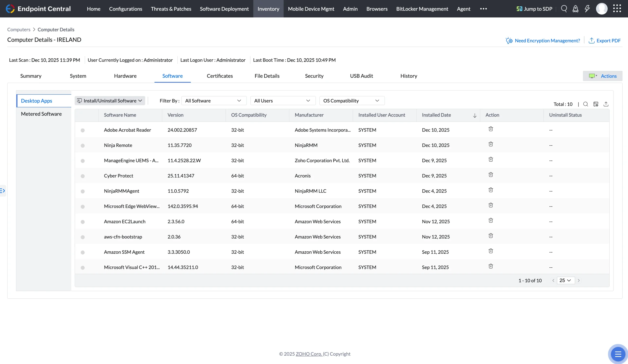
Task: Open the Security tab
Action: [314, 76]
